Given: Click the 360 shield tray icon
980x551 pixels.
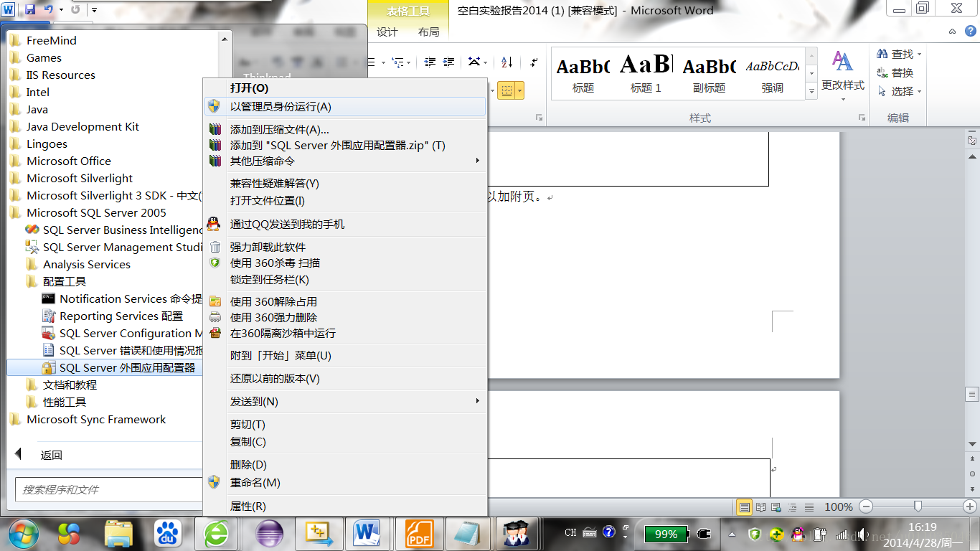Looking at the screenshot, I should click(x=754, y=534).
